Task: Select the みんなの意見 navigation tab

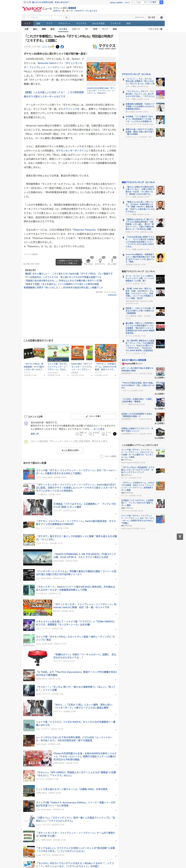Action: coord(98,24)
